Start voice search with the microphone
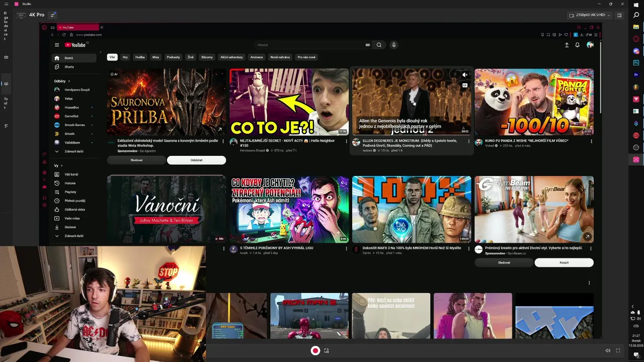644x362 pixels. (x=394, y=45)
